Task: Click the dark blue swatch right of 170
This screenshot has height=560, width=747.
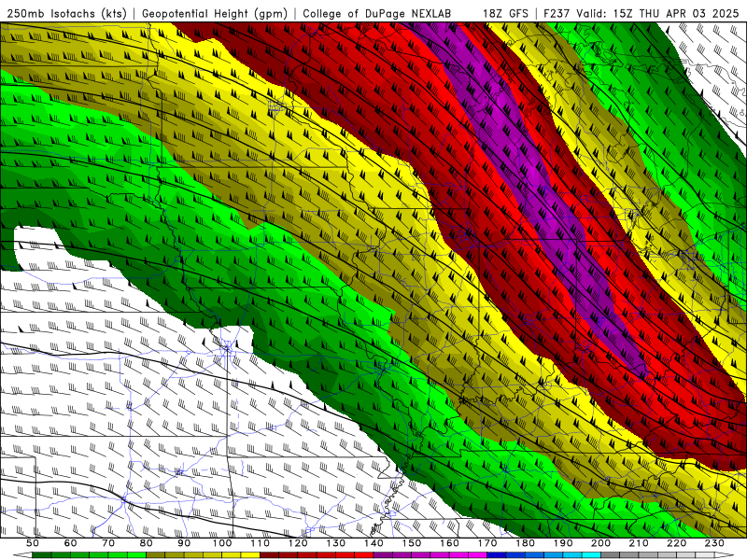Action: 497,555
